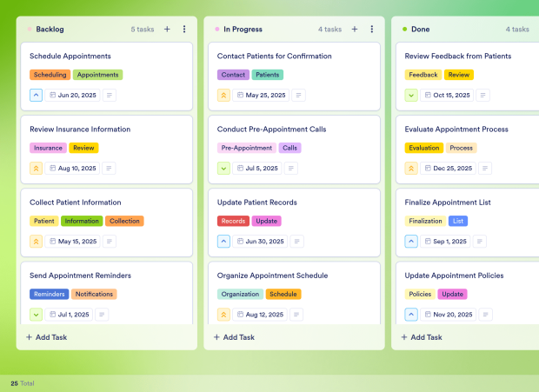Open description icon on Schedule Appointments card
539x392 pixels.
click(x=110, y=95)
